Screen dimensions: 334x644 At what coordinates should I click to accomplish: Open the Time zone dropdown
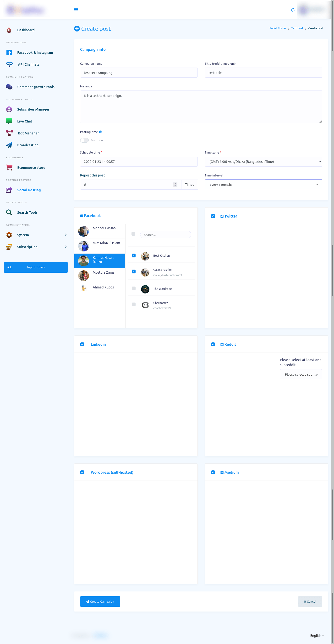(x=263, y=162)
